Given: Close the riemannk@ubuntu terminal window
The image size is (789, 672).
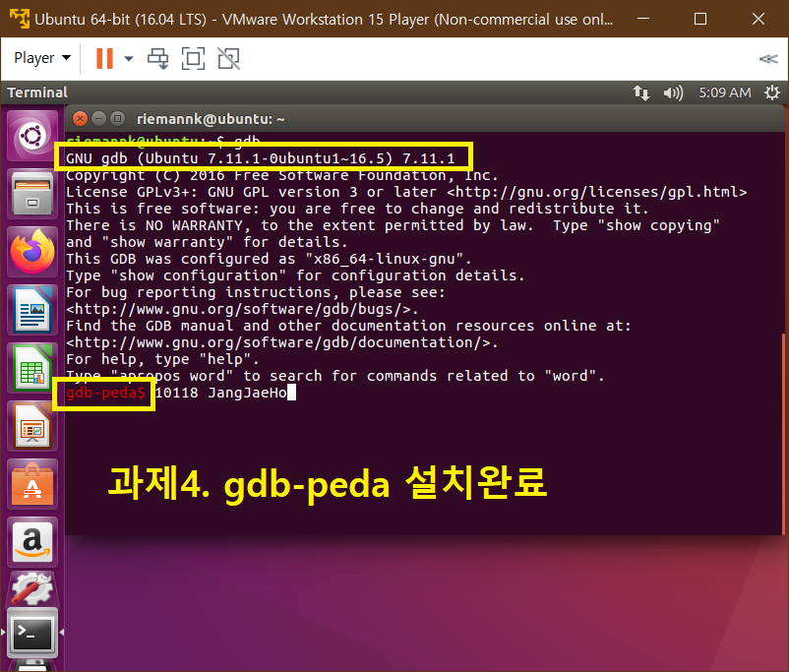Looking at the screenshot, I should tap(80, 119).
